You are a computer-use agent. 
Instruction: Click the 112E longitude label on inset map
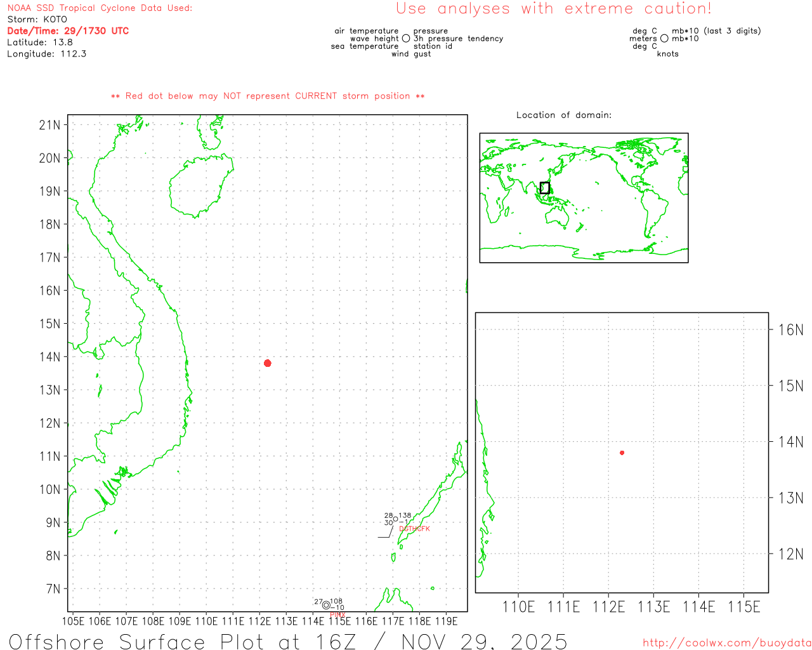[x=608, y=607]
